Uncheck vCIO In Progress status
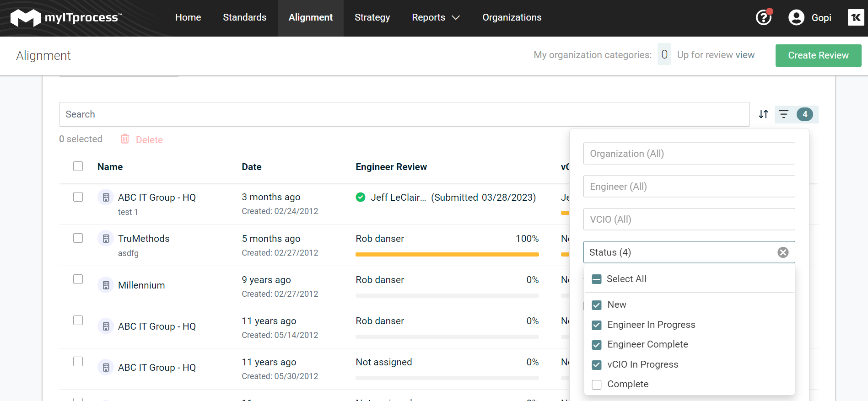868x401 pixels. [597, 365]
